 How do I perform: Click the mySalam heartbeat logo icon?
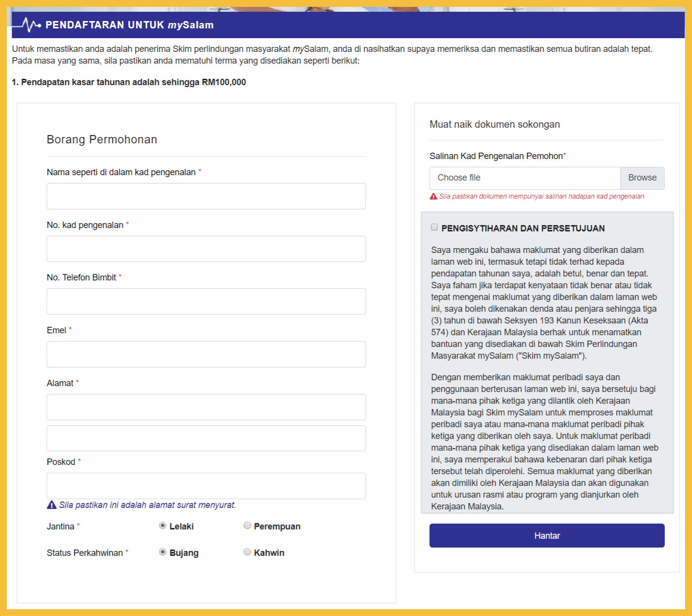pos(30,25)
